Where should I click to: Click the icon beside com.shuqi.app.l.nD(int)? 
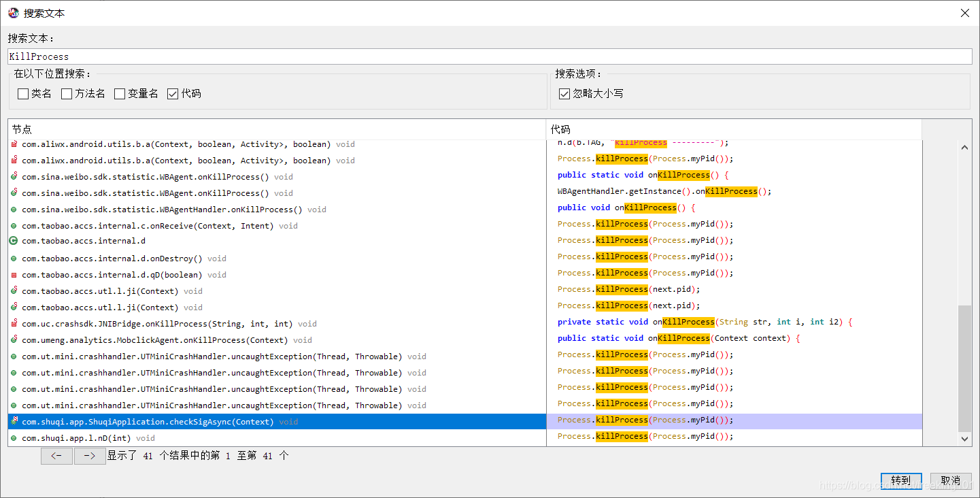point(14,438)
